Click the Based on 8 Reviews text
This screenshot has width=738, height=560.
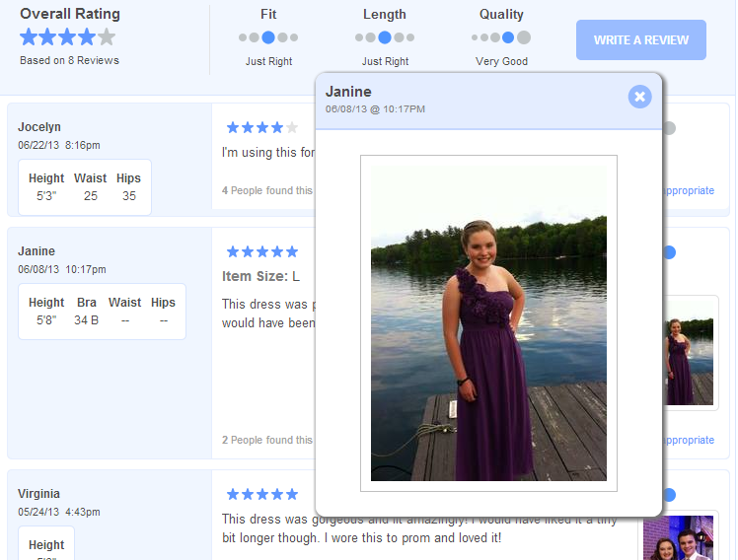(69, 60)
